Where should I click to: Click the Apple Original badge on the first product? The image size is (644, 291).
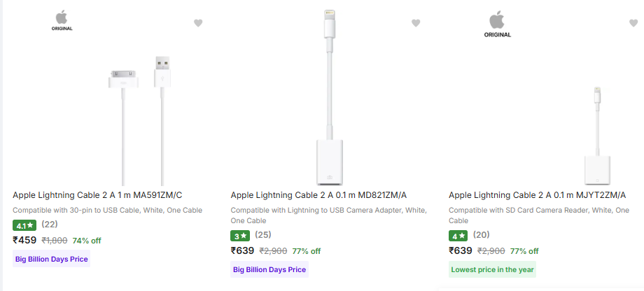coord(62,20)
